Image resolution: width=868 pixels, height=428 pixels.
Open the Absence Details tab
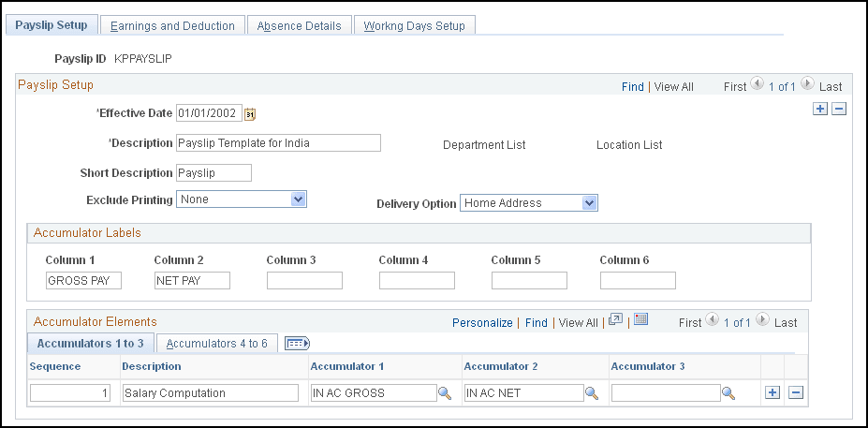pos(299,26)
